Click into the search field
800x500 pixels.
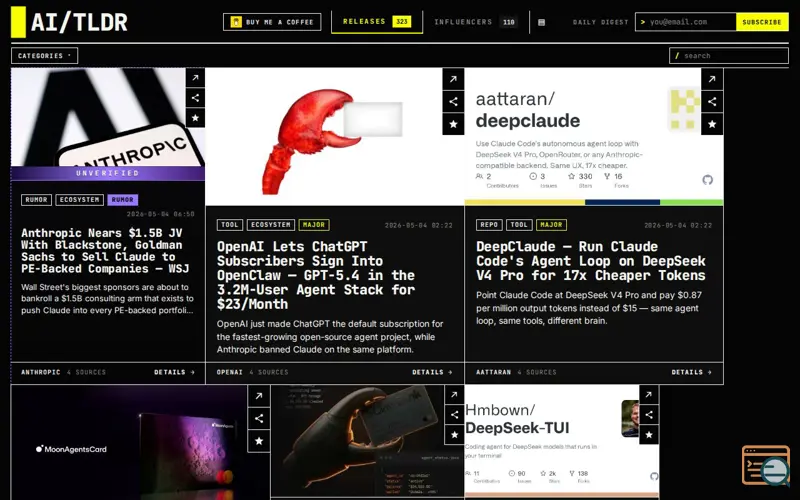tap(729, 56)
